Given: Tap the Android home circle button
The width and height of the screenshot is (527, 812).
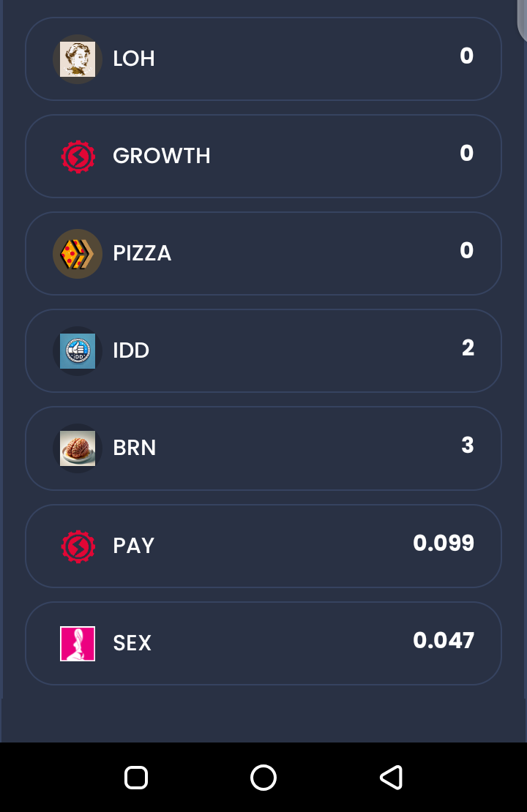Looking at the screenshot, I should 263,778.
